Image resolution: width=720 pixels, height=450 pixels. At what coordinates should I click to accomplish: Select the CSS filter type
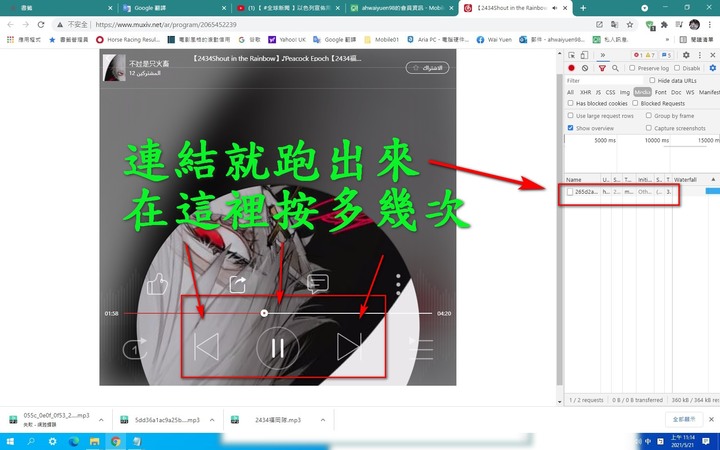(610, 92)
